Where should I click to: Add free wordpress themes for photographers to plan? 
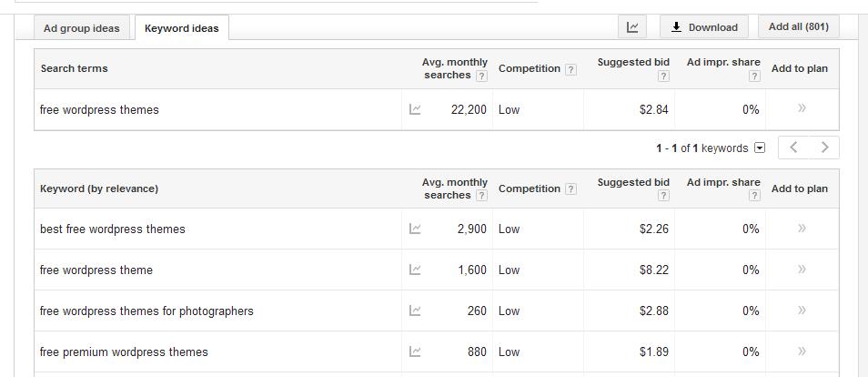(x=802, y=310)
